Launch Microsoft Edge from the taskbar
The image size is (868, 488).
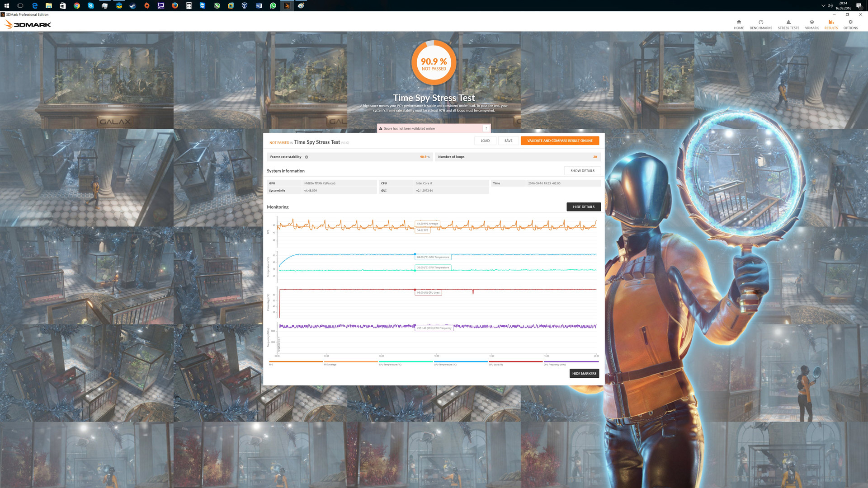[x=34, y=5]
